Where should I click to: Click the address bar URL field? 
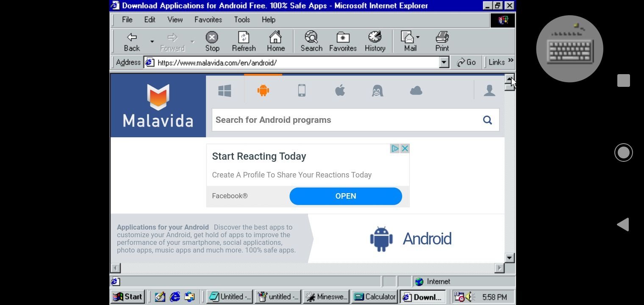[292, 63]
